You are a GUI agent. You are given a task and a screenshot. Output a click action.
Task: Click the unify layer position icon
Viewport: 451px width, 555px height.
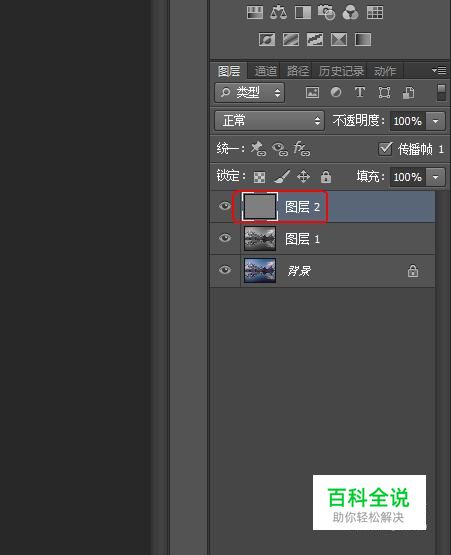(258, 149)
